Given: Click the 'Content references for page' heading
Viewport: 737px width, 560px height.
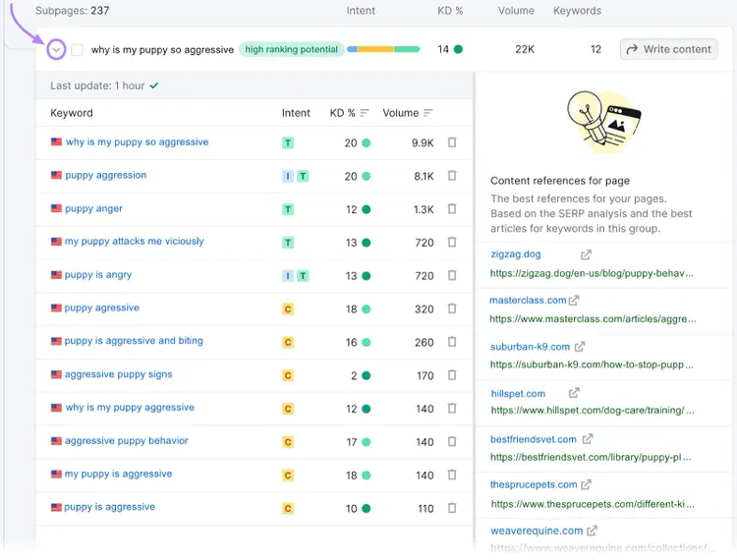Looking at the screenshot, I should (560, 181).
